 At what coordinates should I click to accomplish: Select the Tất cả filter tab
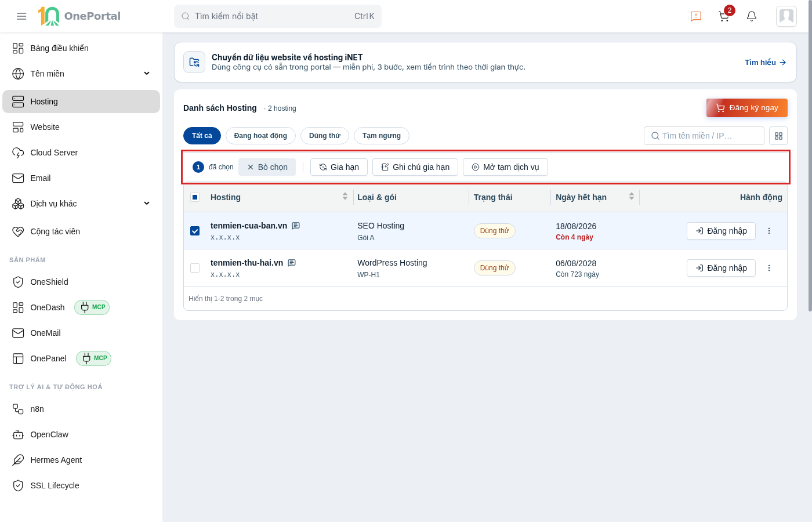(x=202, y=136)
